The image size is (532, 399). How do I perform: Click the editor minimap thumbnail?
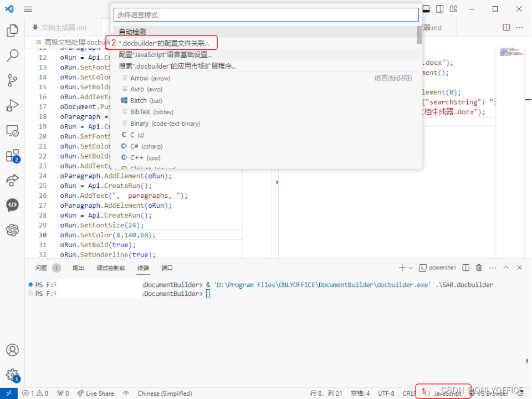511,52
